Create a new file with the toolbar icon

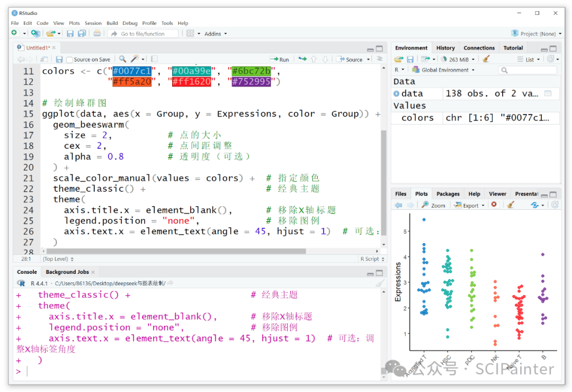click(14, 33)
